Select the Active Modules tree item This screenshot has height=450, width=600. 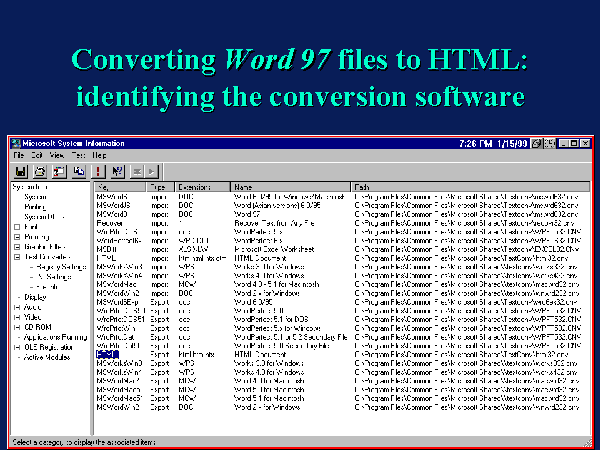(x=47, y=357)
